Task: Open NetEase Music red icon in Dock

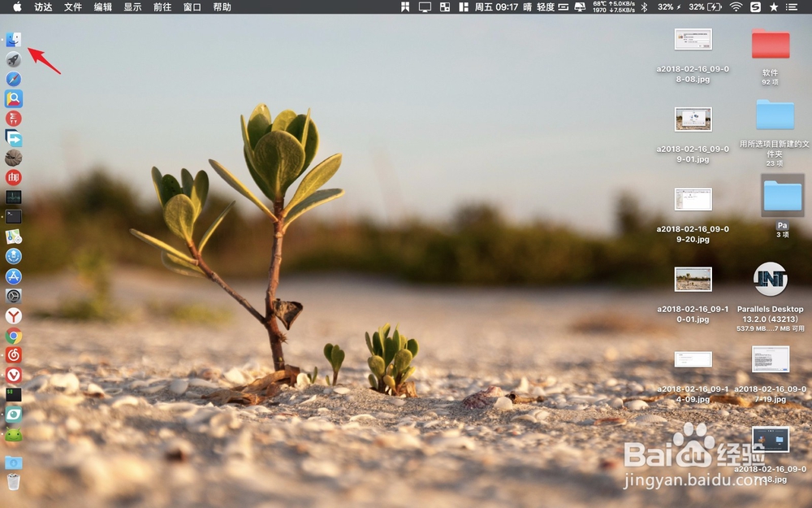Action: pyautogui.click(x=14, y=355)
